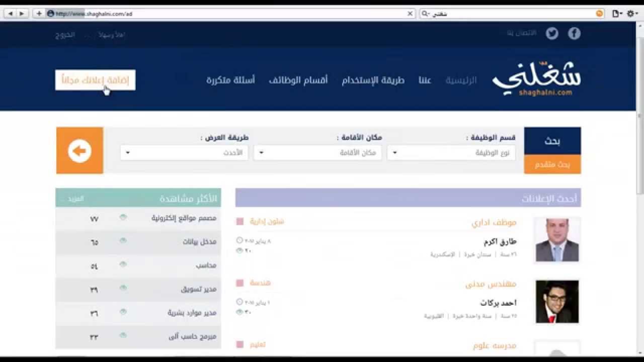Image resolution: width=644 pixels, height=362 pixels.
Task: Open the نوع الوظيفة job category dropdown
Action: [451, 153]
